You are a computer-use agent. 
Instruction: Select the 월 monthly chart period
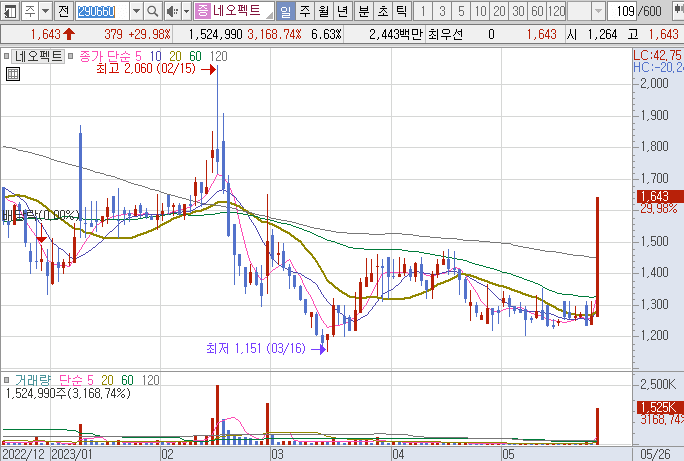click(324, 11)
